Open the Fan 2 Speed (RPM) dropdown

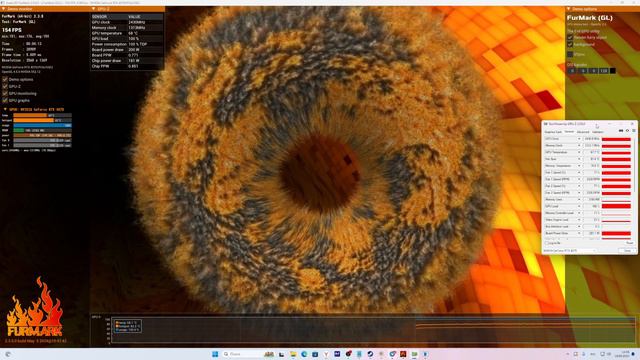579,193
